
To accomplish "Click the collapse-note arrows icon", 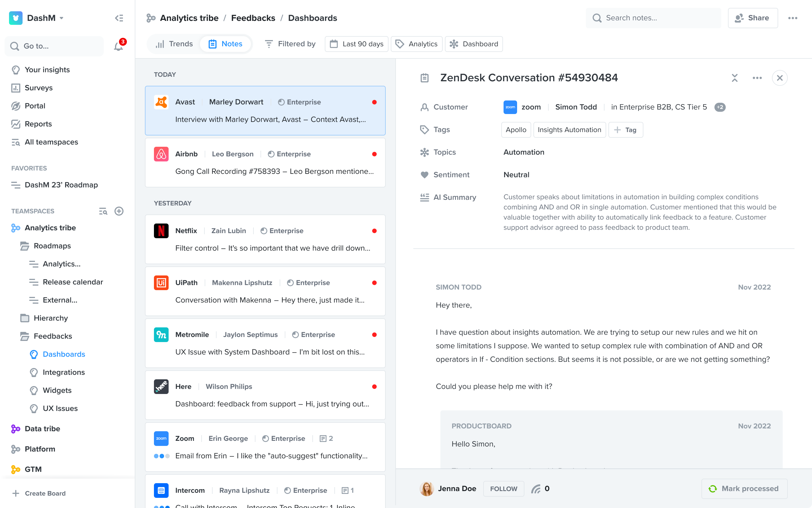I will (x=735, y=78).
